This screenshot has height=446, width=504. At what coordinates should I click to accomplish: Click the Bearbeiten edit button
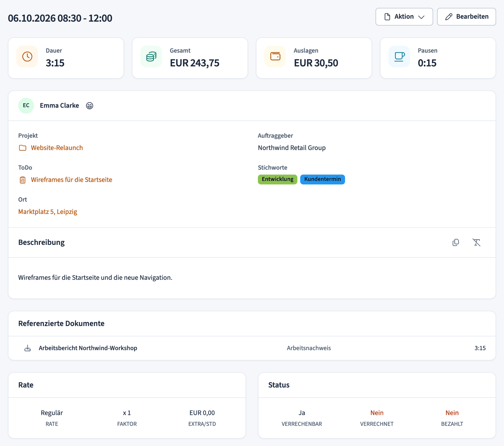click(x=467, y=17)
